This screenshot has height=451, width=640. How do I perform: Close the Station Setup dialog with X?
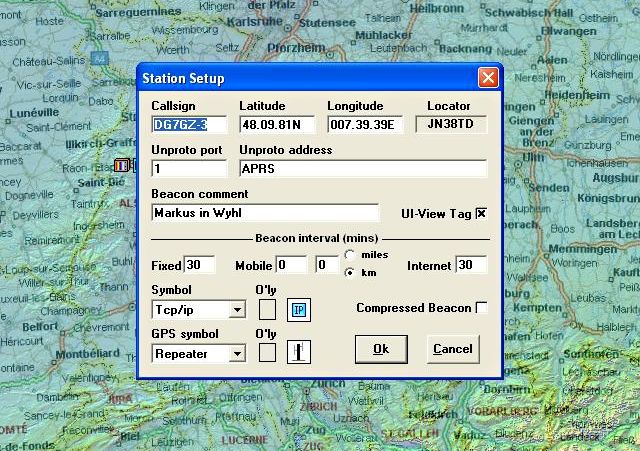coord(487,77)
